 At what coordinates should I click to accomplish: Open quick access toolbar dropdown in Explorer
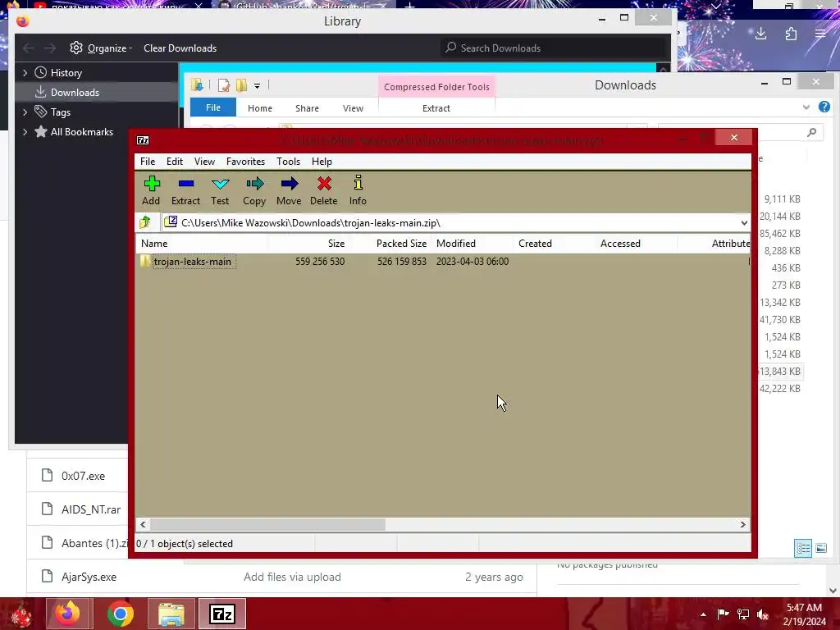click(x=257, y=85)
